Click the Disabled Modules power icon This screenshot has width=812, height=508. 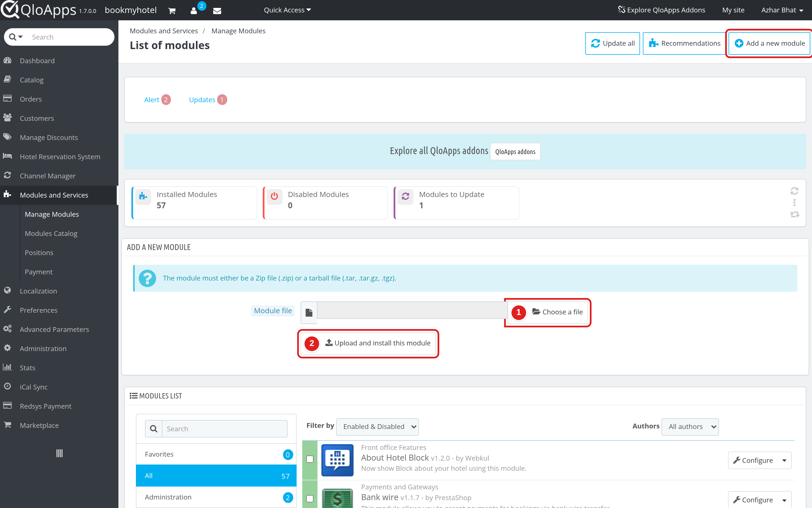pyautogui.click(x=274, y=196)
